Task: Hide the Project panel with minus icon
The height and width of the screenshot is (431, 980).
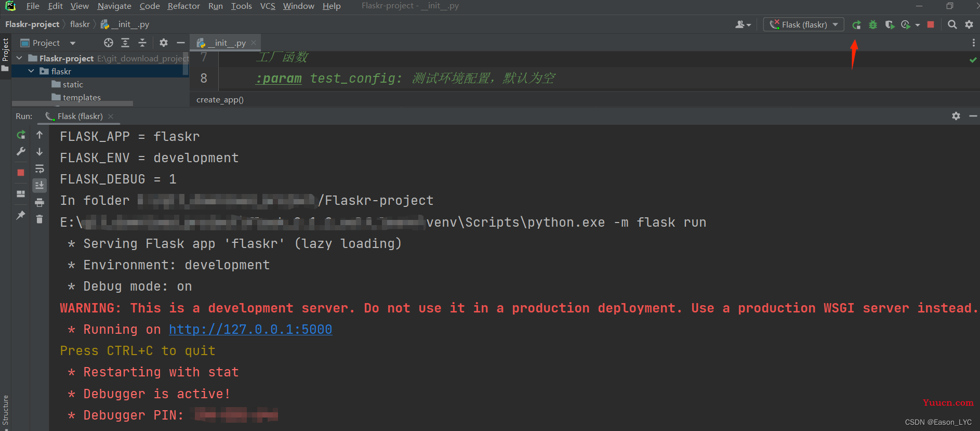Action: [180, 43]
